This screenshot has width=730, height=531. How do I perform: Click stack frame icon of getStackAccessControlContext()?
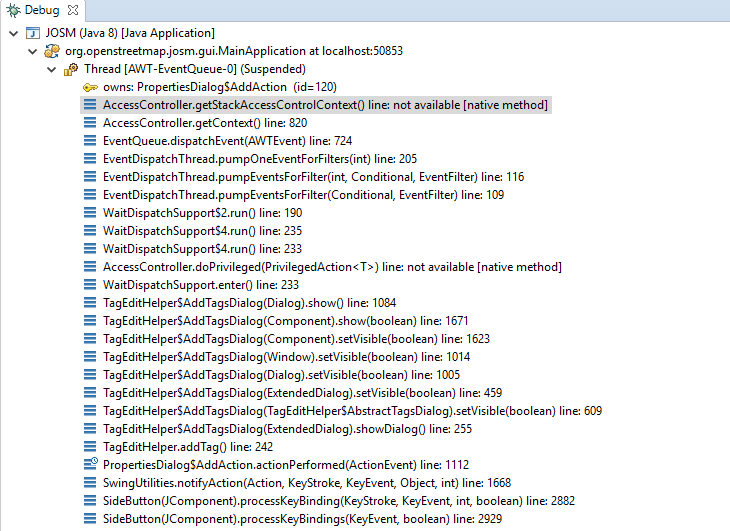[90, 105]
